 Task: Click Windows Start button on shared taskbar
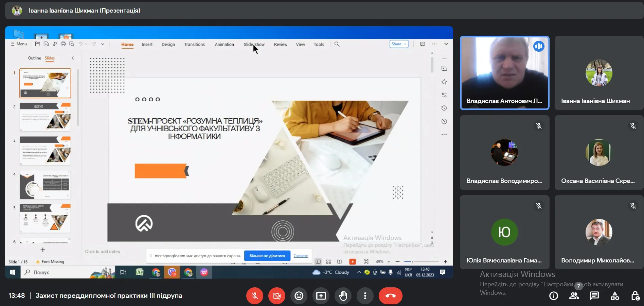coord(13,272)
